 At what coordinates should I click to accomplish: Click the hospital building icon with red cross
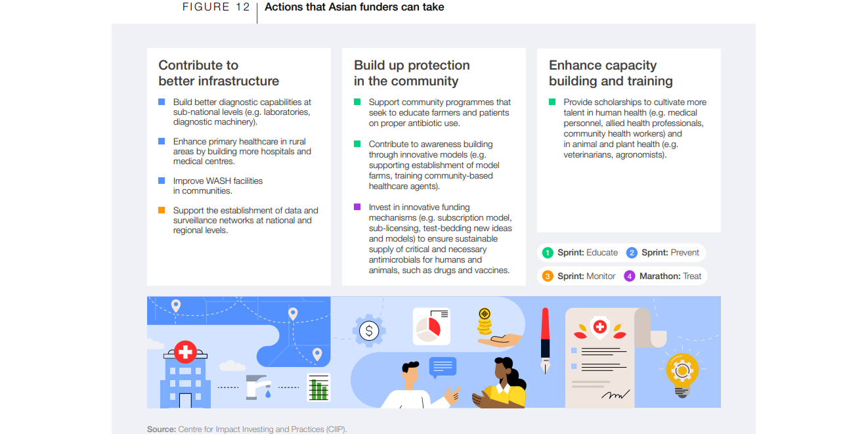(184, 374)
